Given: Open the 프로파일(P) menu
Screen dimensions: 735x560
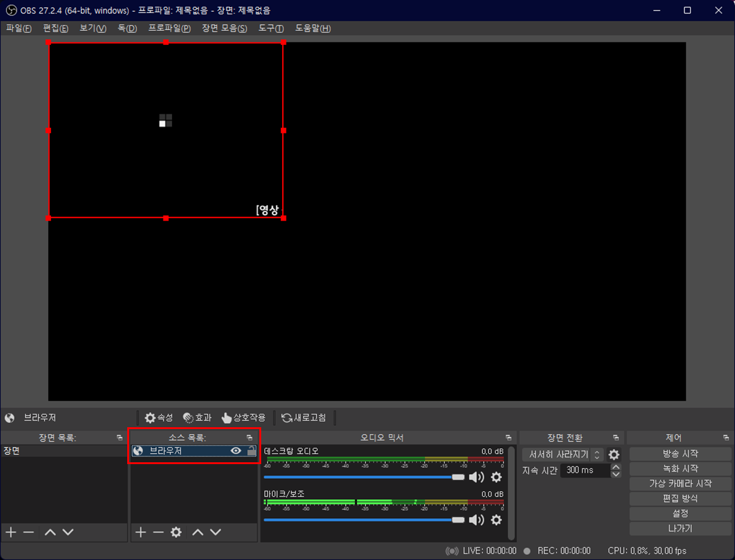Looking at the screenshot, I should [169, 28].
